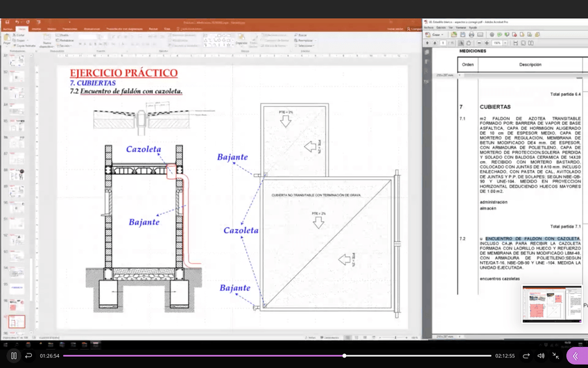The width and height of the screenshot is (588, 368).
Task: Open the Crear dropdown in Acrobat
Action: (437, 34)
